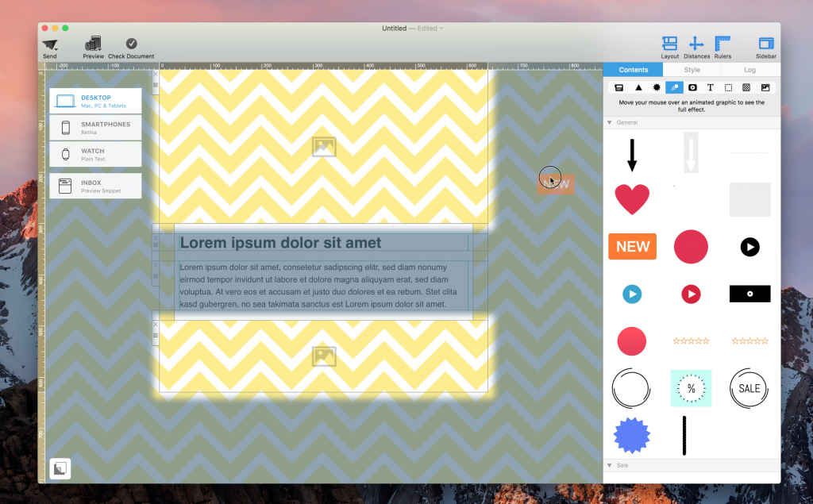Select the starburst badges content icon
Screen dimensions: 813x504
[x=657, y=87]
